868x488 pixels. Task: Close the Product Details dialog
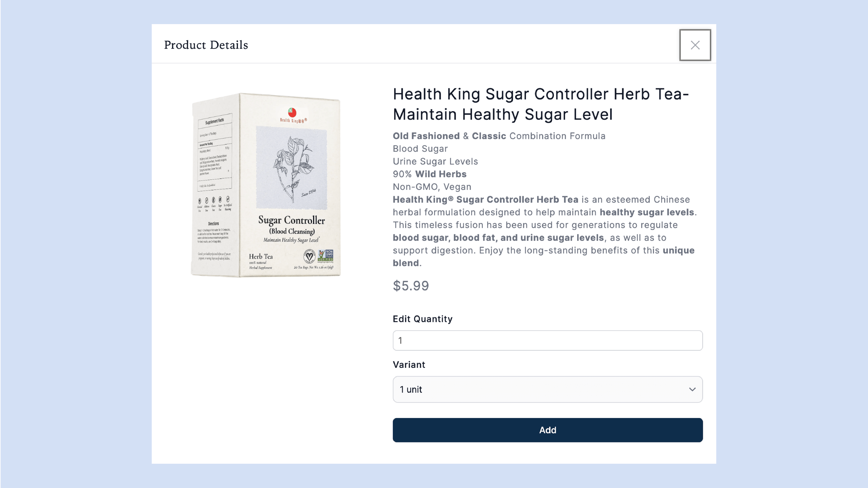tap(695, 45)
